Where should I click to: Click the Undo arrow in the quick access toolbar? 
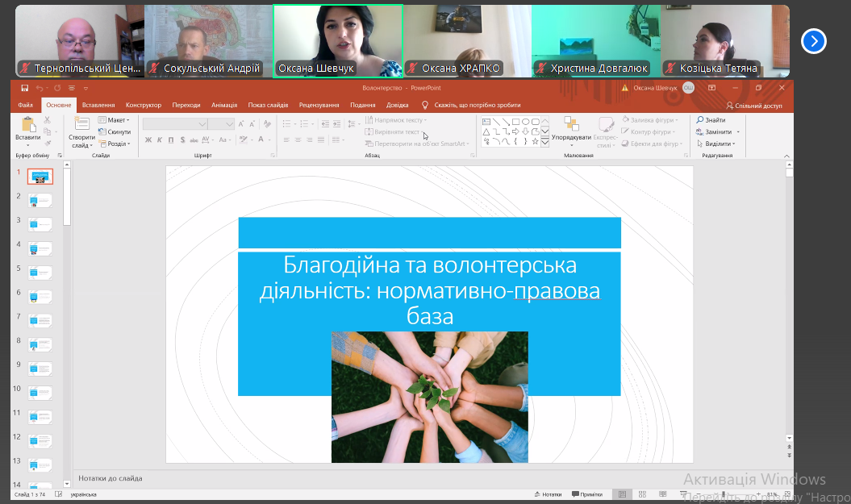point(39,88)
